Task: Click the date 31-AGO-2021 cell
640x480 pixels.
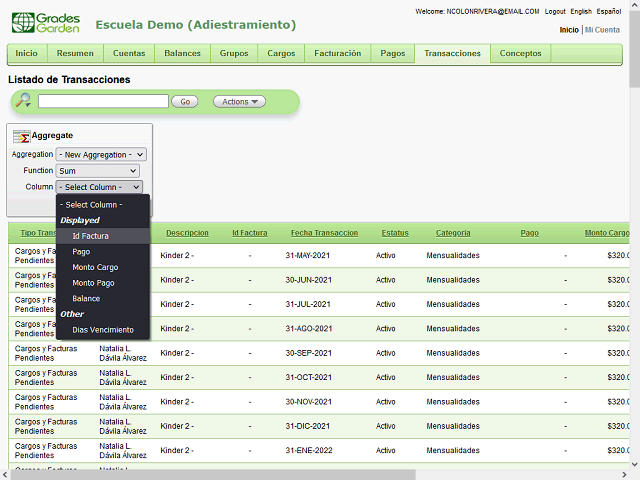Action: click(309, 329)
